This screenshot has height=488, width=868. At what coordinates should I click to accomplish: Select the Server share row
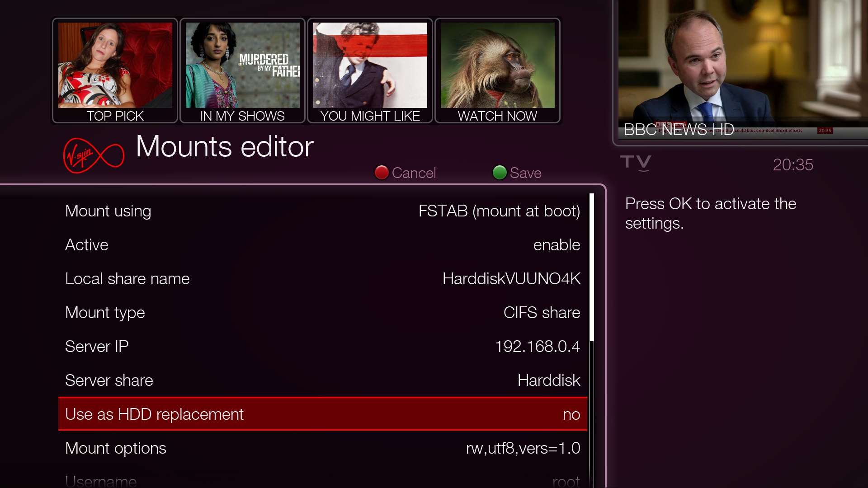pos(323,380)
